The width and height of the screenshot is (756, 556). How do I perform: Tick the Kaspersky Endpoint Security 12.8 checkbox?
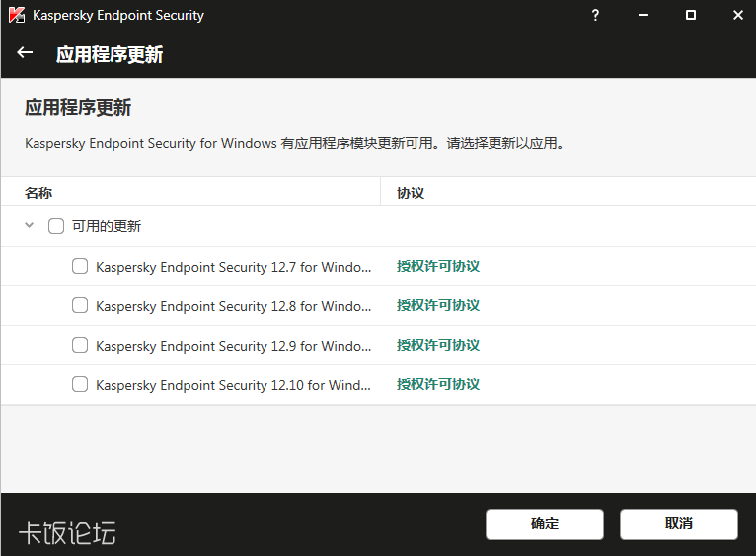(80, 306)
